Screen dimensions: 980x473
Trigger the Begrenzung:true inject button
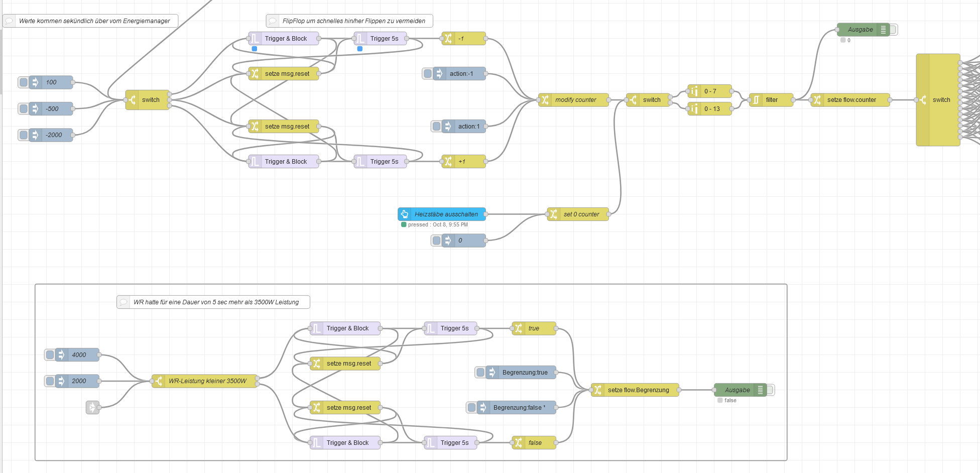(x=480, y=373)
